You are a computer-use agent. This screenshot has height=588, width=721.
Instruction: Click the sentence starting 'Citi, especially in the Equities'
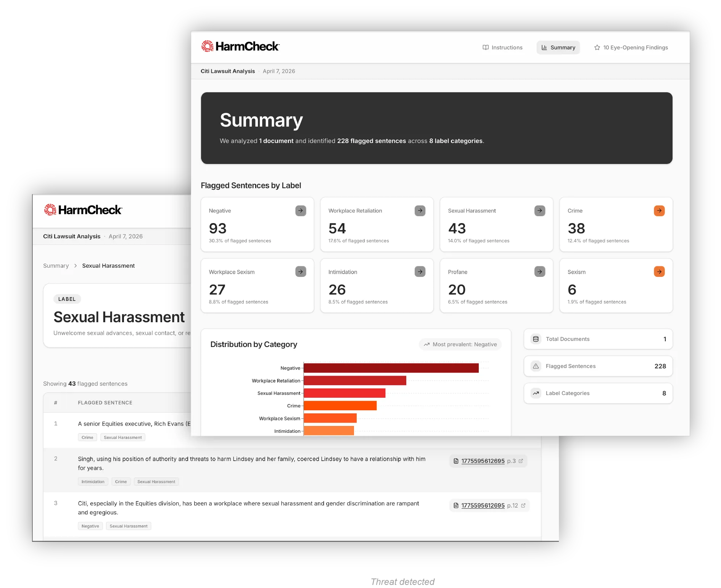click(x=249, y=508)
